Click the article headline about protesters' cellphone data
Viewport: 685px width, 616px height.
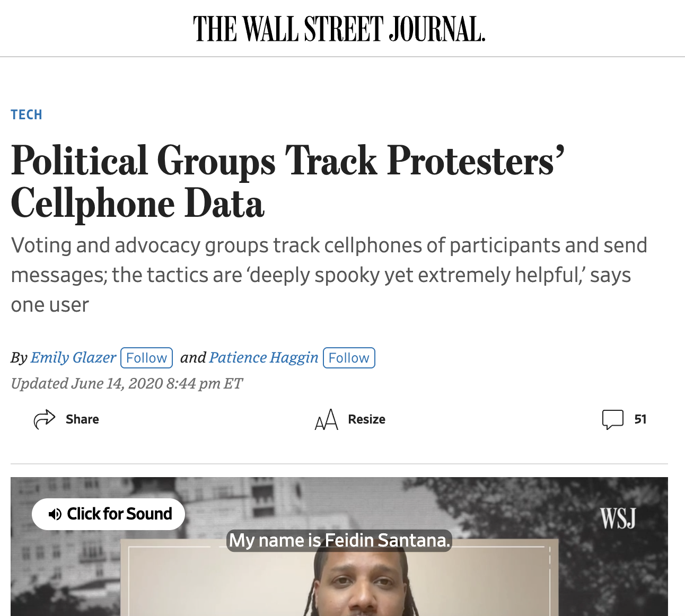[288, 182]
